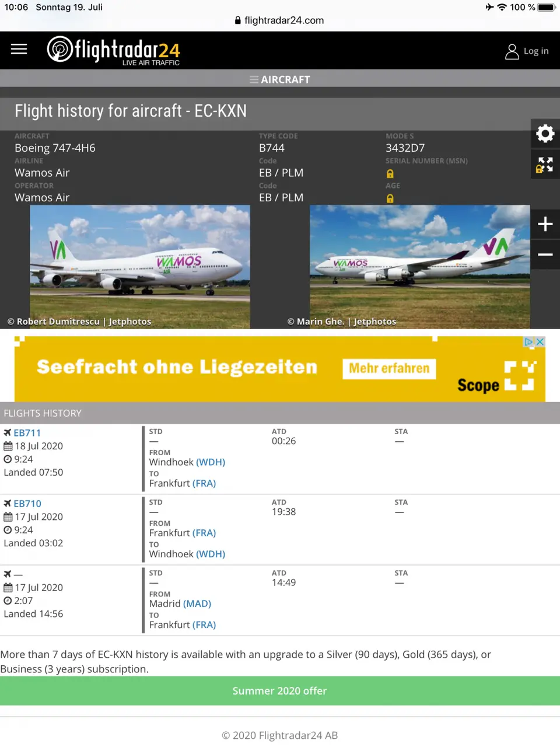
Task: Click the locked serial number padlock
Action: [390, 173]
